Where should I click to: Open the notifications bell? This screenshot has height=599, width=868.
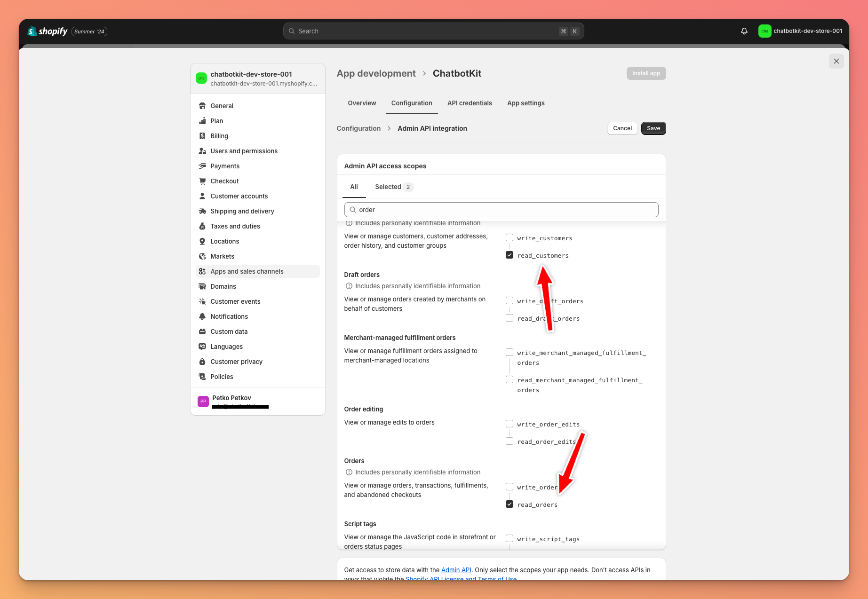point(744,31)
